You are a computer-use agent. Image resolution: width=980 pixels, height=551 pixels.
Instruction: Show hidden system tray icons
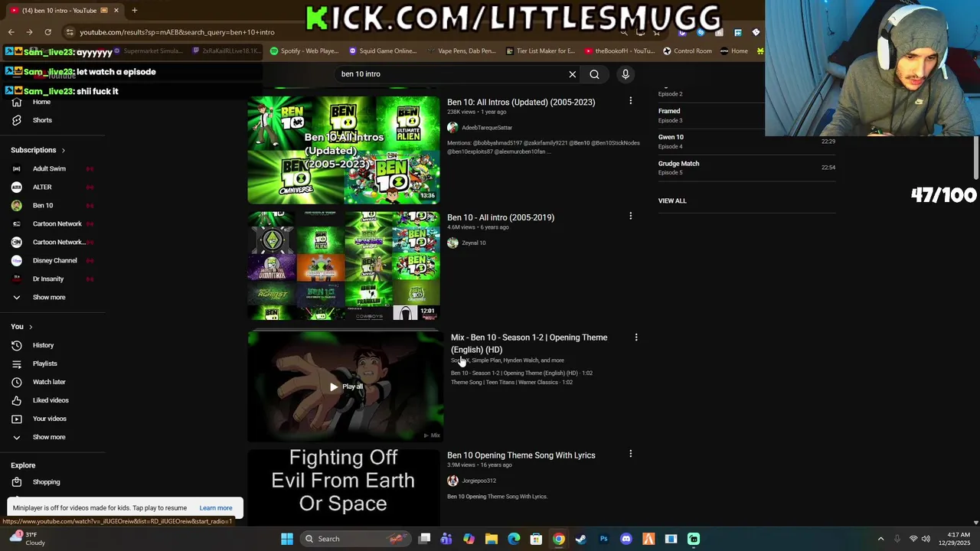880,539
